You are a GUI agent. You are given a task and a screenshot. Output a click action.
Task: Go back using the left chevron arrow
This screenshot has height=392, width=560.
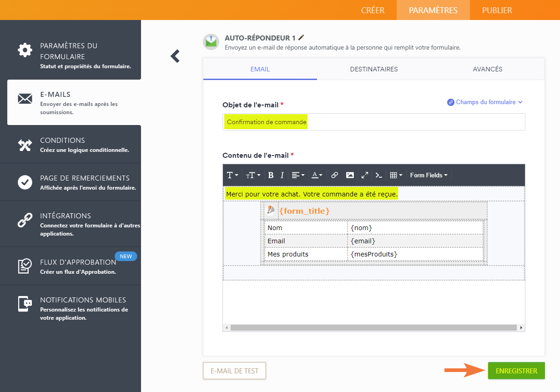tap(175, 56)
